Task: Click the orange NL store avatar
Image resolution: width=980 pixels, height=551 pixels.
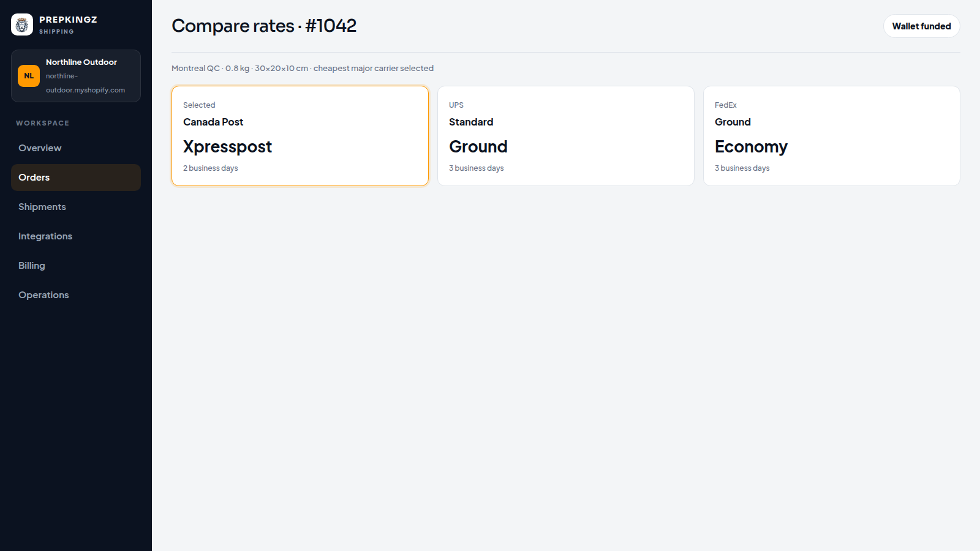Action: [x=29, y=76]
